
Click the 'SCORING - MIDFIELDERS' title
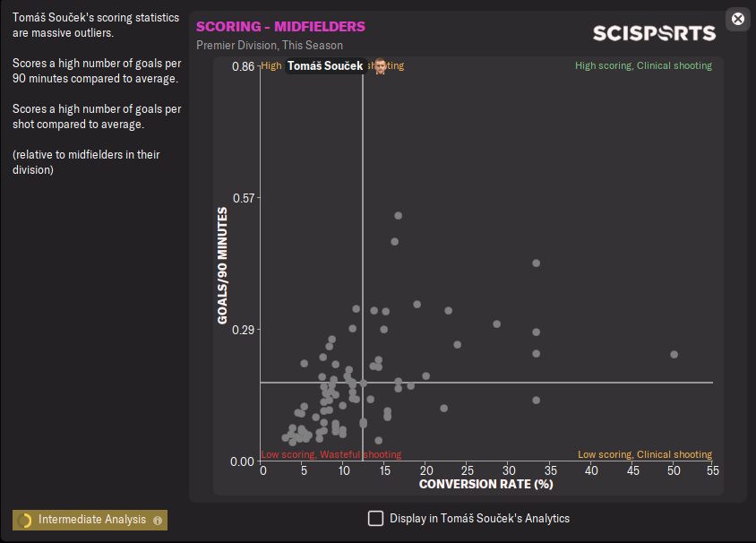tap(280, 27)
